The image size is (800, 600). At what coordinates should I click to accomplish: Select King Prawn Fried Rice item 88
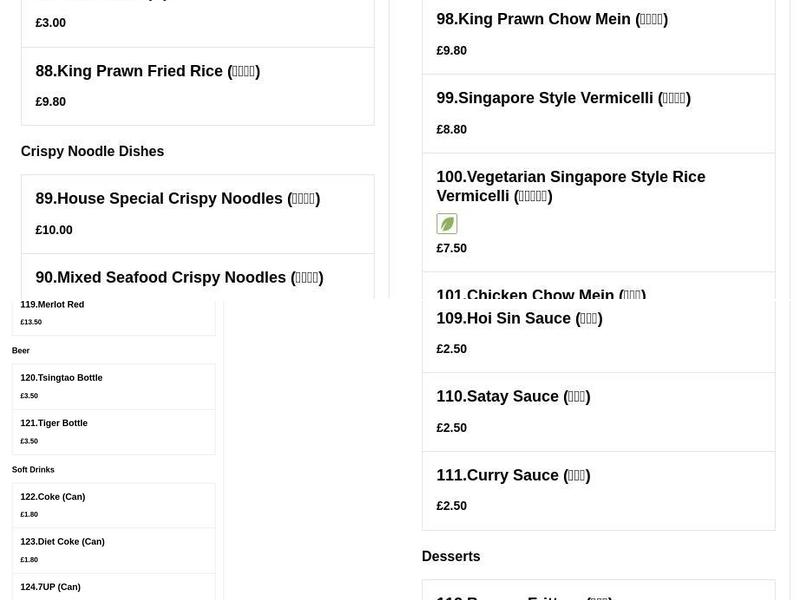pos(147,71)
